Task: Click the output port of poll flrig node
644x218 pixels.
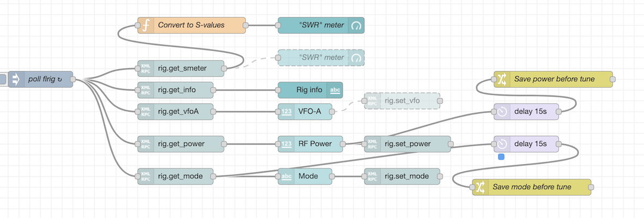Action: [73, 80]
